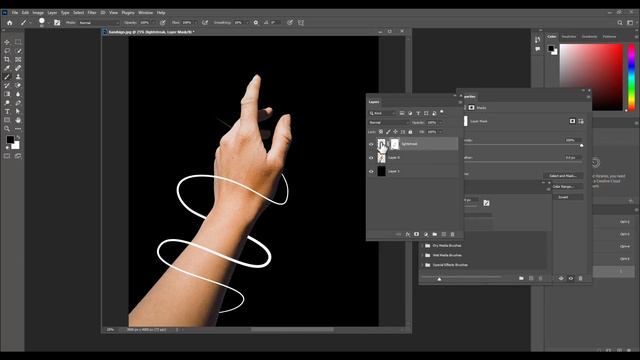This screenshot has width=640, height=360.
Task: Hide Layer 0 visibility eye
Action: pyautogui.click(x=371, y=158)
